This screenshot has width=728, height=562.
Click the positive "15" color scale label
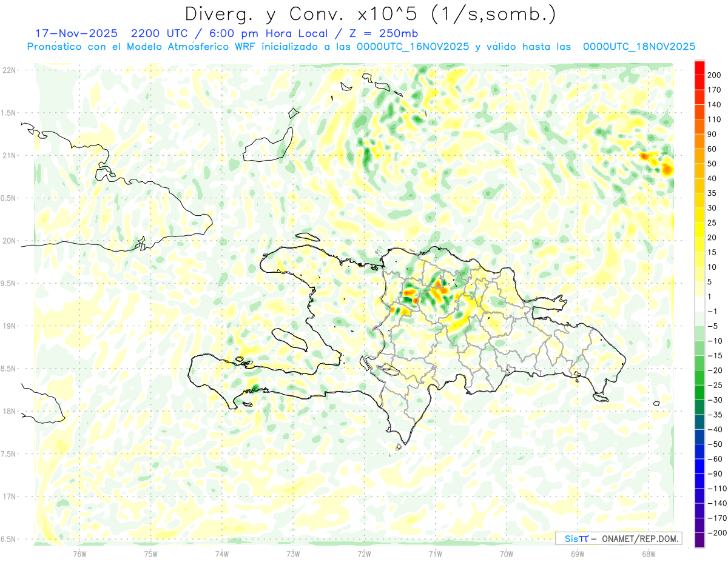pyautogui.click(x=713, y=252)
